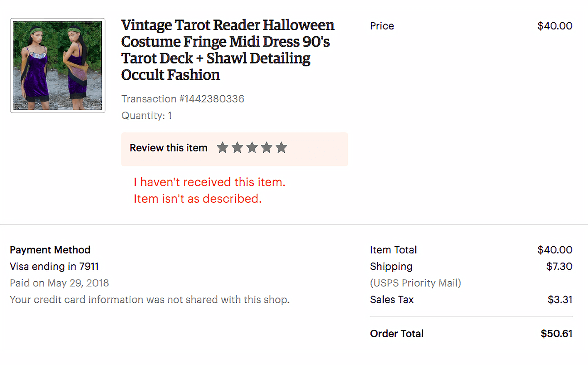Rate the item one star
This screenshot has width=588, height=365.
(x=223, y=148)
